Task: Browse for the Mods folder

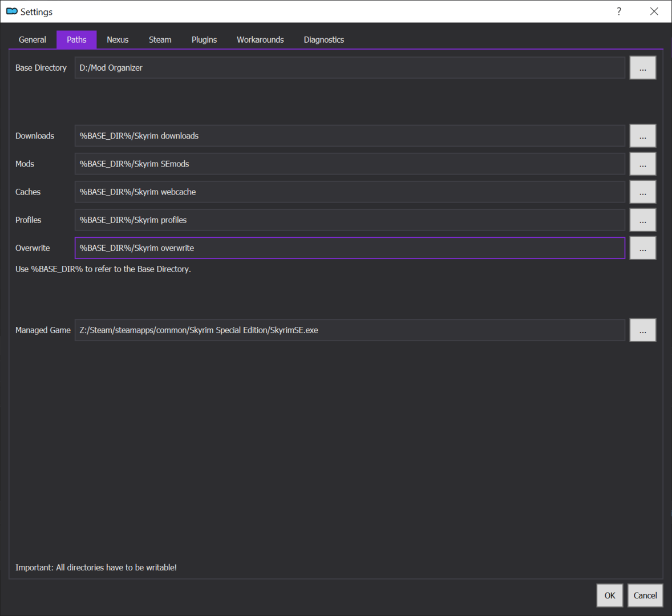Action: (642, 164)
